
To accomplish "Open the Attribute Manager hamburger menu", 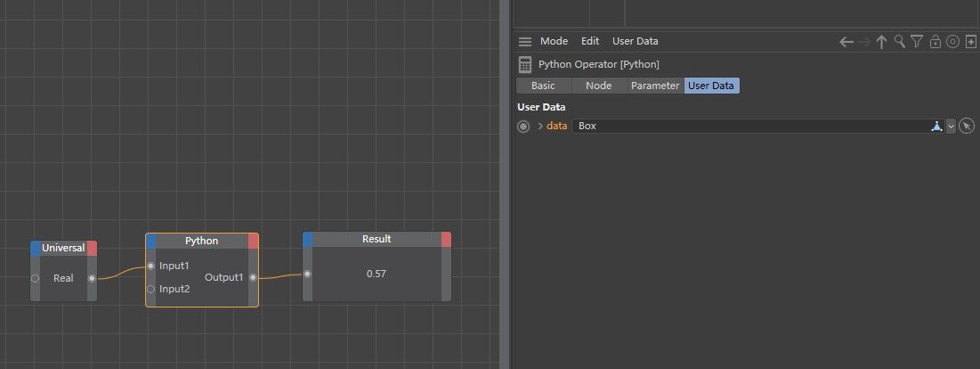I will click(x=525, y=41).
